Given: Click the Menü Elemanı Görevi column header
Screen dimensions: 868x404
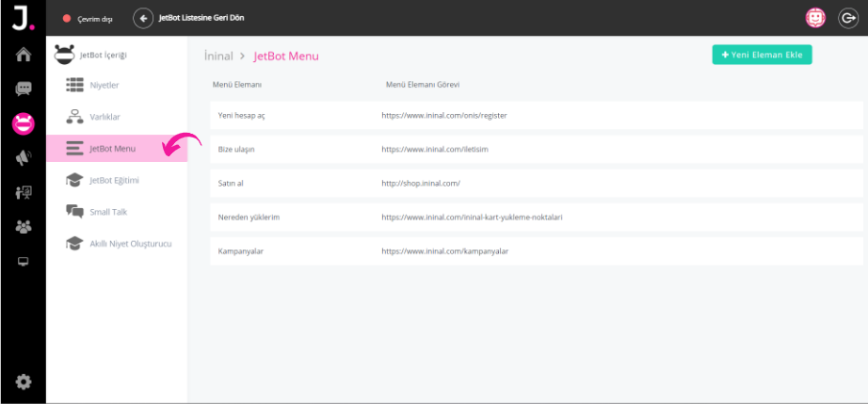Looking at the screenshot, I should [423, 85].
